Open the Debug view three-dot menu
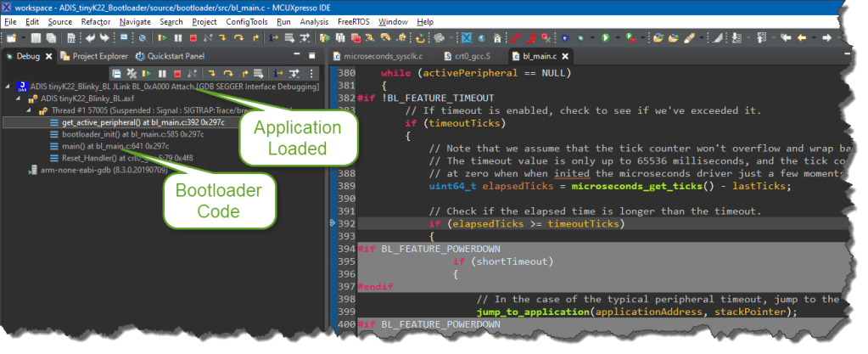 click(x=311, y=73)
